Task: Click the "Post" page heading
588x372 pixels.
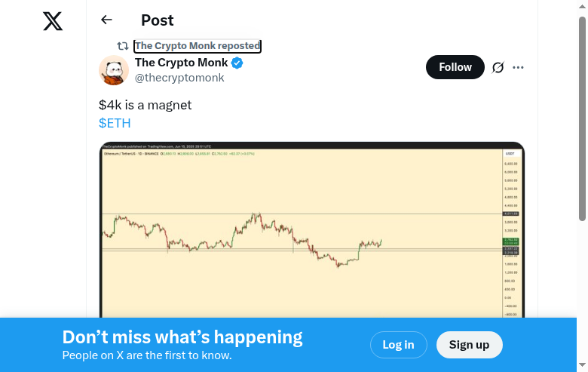Action: [157, 20]
